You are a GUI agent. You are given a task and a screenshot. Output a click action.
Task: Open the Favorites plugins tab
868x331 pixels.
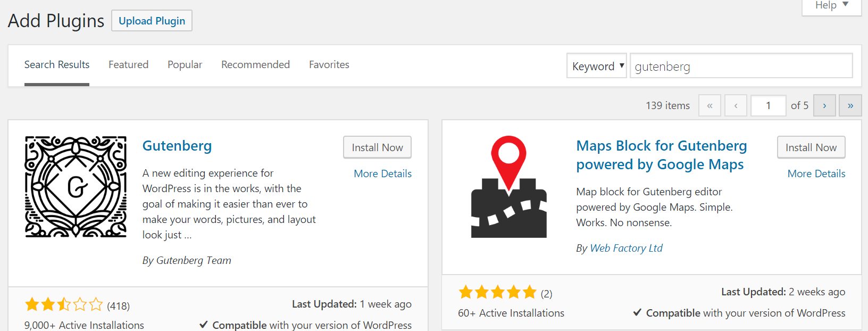tap(329, 65)
